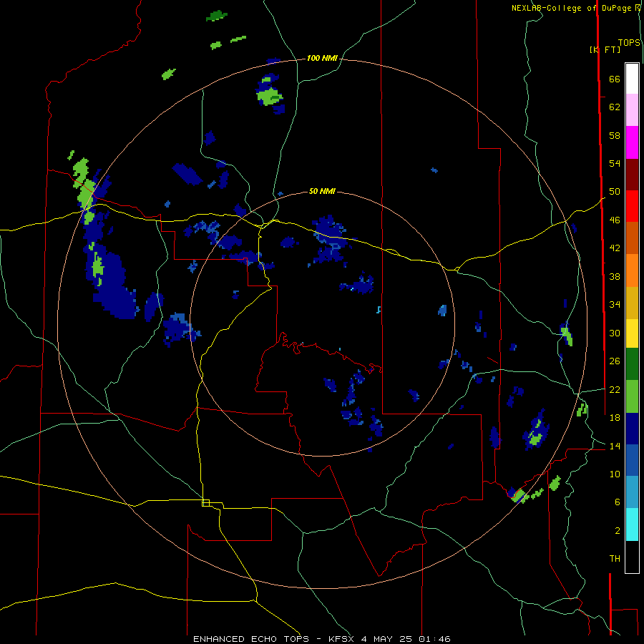The image size is (644, 644).
Task: Click the 14 value on legend scale
Action: 615,446
